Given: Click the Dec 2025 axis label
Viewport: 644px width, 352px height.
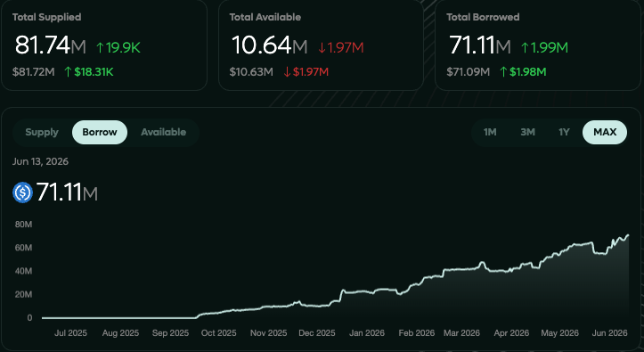Looking at the screenshot, I should (317, 333).
